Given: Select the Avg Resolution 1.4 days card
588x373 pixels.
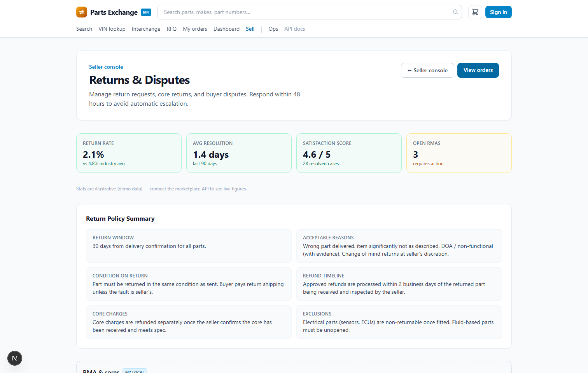Looking at the screenshot, I should tap(239, 153).
